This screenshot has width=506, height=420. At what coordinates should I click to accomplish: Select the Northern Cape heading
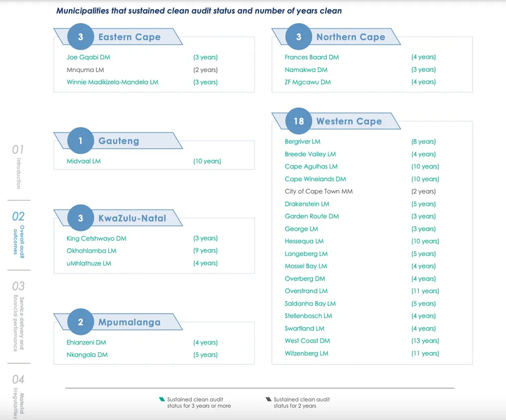tap(351, 37)
